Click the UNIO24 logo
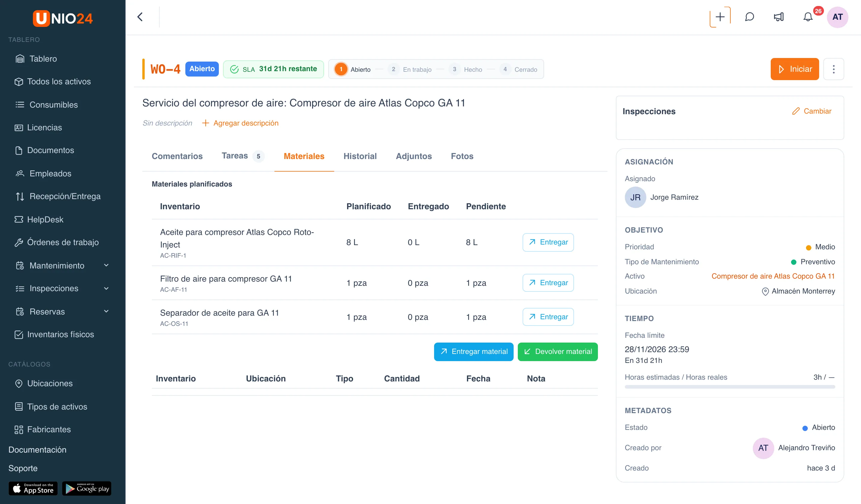This screenshot has height=504, width=861. tap(62, 18)
